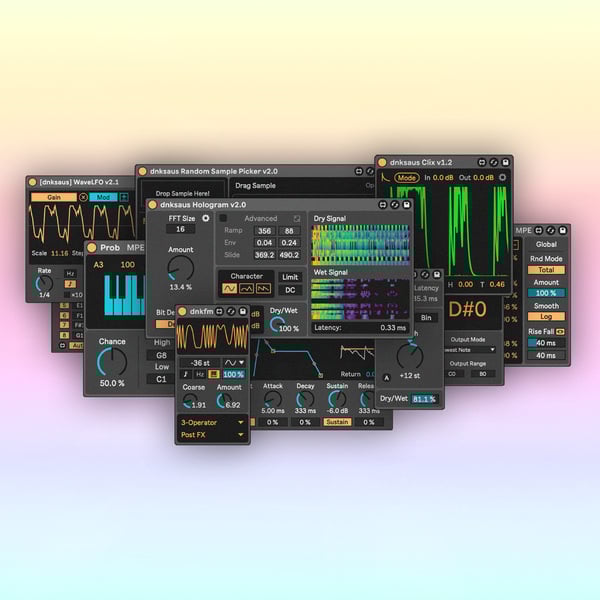
Task: Click the Hologram Amount knob
Action: point(181,268)
